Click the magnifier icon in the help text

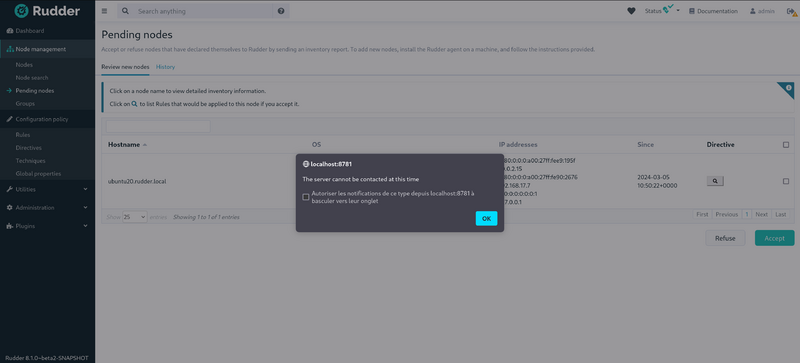[x=135, y=104]
